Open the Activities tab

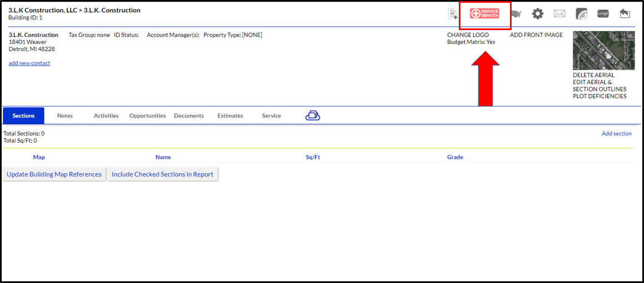106,116
